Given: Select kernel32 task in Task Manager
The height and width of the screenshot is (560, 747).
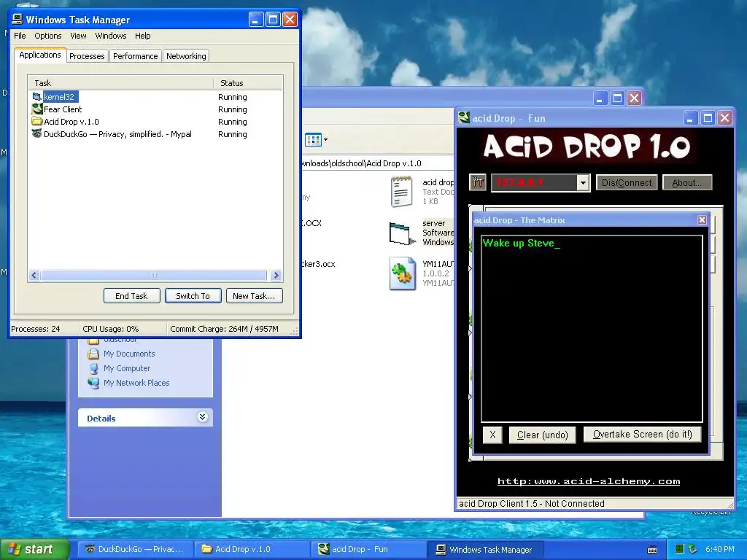Looking at the screenshot, I should pyautogui.click(x=59, y=97).
